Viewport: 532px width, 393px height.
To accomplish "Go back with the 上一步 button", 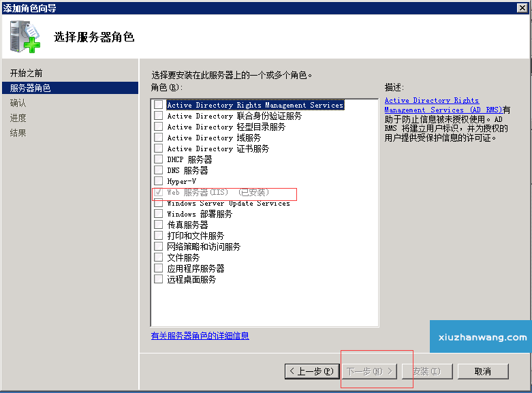I will point(311,371).
